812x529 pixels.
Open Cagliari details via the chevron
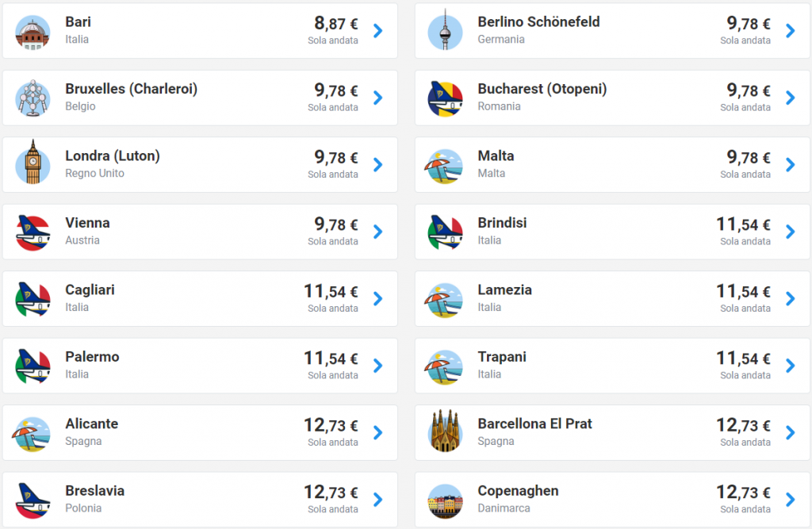378,298
